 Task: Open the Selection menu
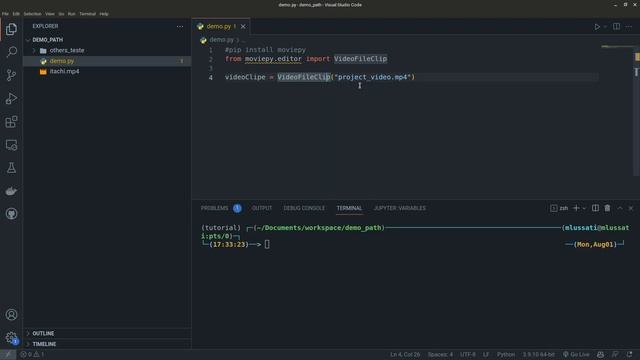(32, 14)
